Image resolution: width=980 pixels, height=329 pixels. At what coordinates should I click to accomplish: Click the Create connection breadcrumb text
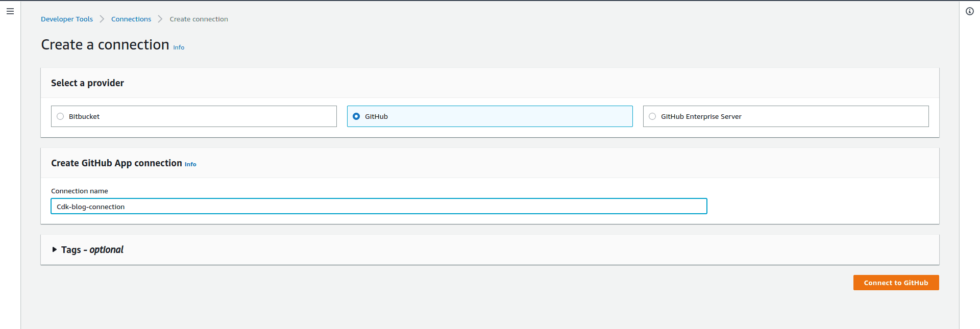coord(199,19)
